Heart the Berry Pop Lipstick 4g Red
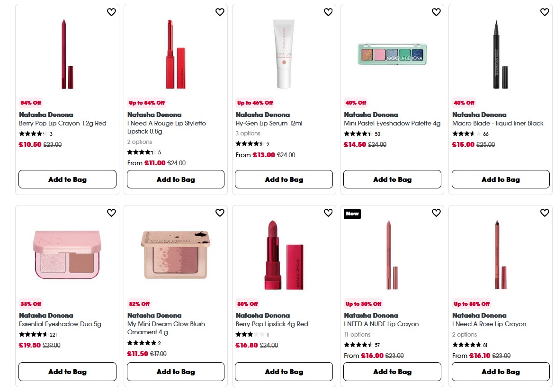 [328, 213]
